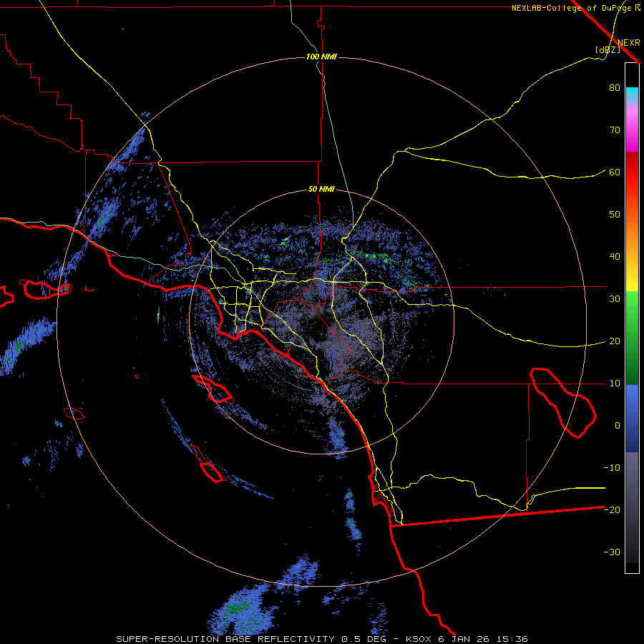Click the cyan segment of the reflectivity color bar
Screen dimensions: 644x644
632,94
